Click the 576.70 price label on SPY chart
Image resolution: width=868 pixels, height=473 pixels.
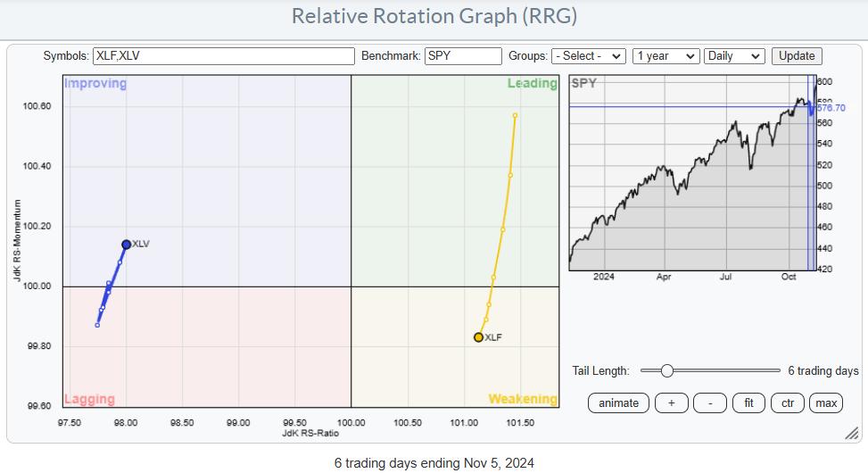coord(831,108)
